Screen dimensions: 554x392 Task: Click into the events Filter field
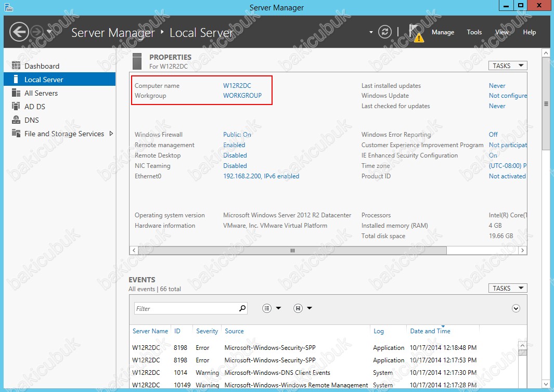point(191,308)
